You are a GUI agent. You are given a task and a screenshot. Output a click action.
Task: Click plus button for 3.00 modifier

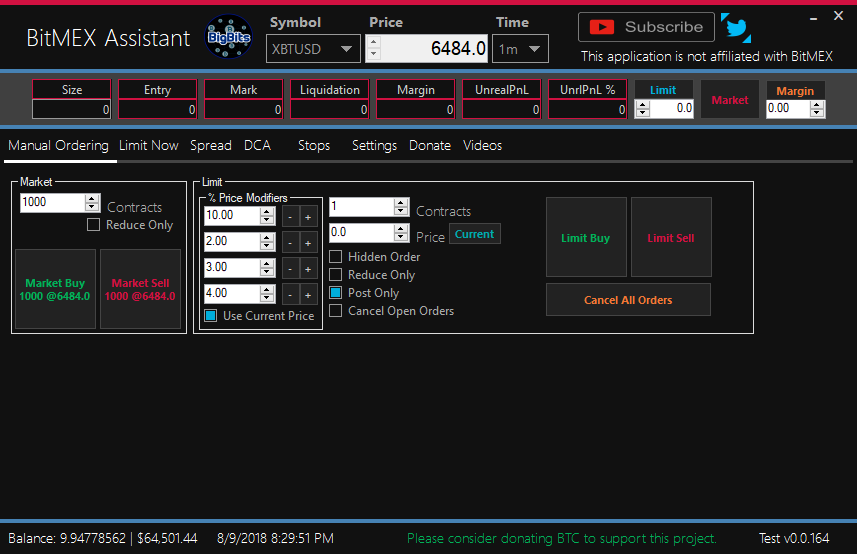(x=308, y=269)
